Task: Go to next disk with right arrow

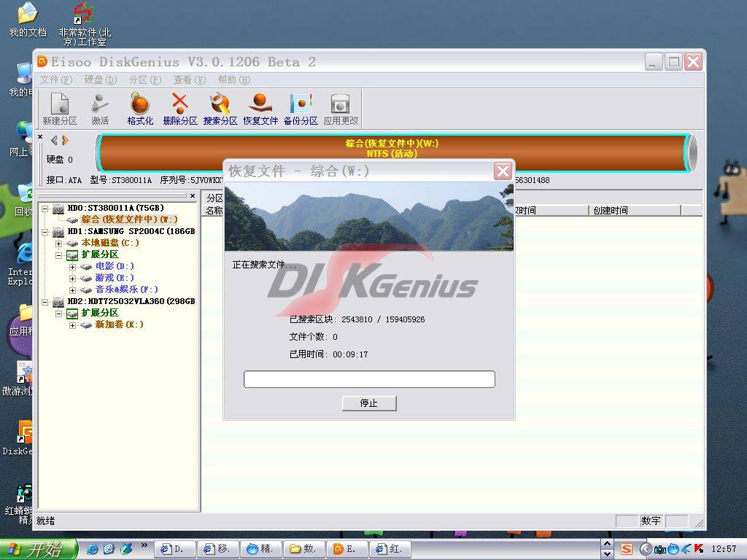Action: point(65,140)
